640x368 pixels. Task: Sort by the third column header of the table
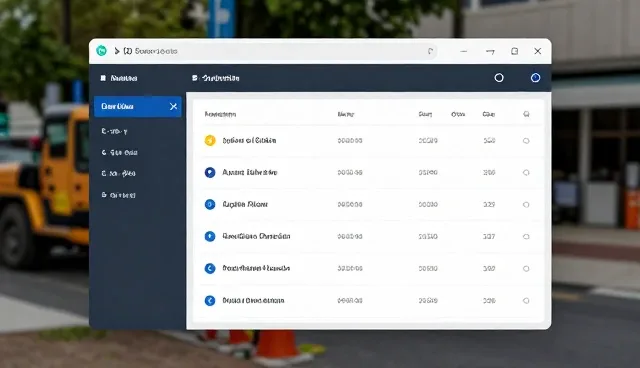pos(425,114)
